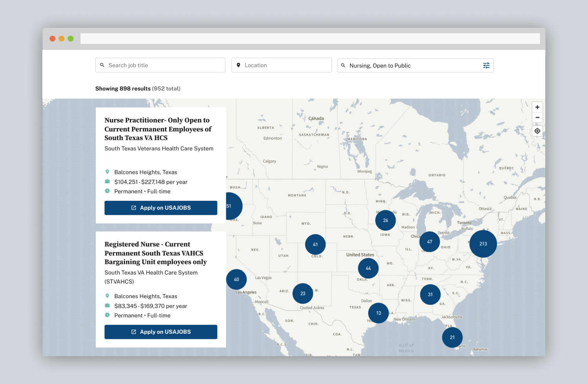
Task: Select the 51 jobs map cluster
Action: click(234, 206)
